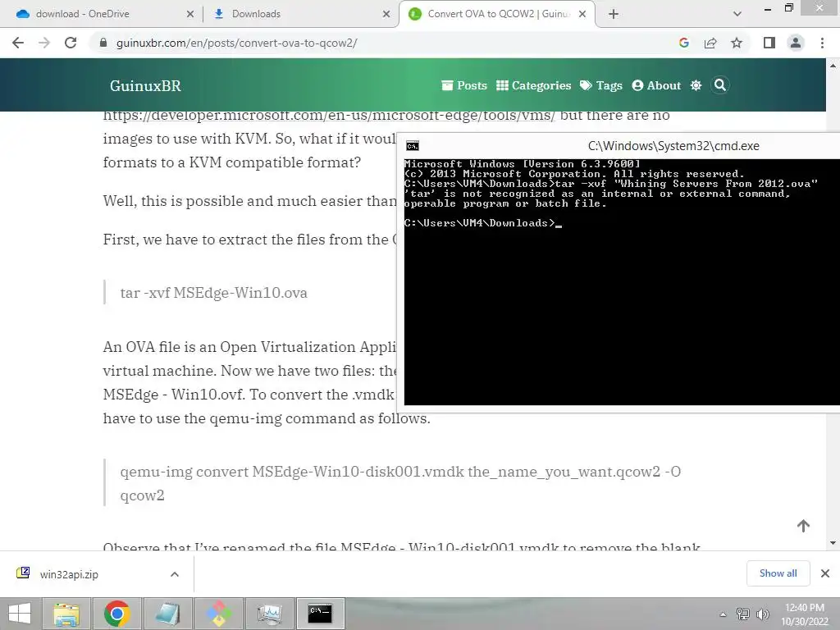Expand the tab search chevron
The image size is (840, 630).
pyautogui.click(x=737, y=14)
